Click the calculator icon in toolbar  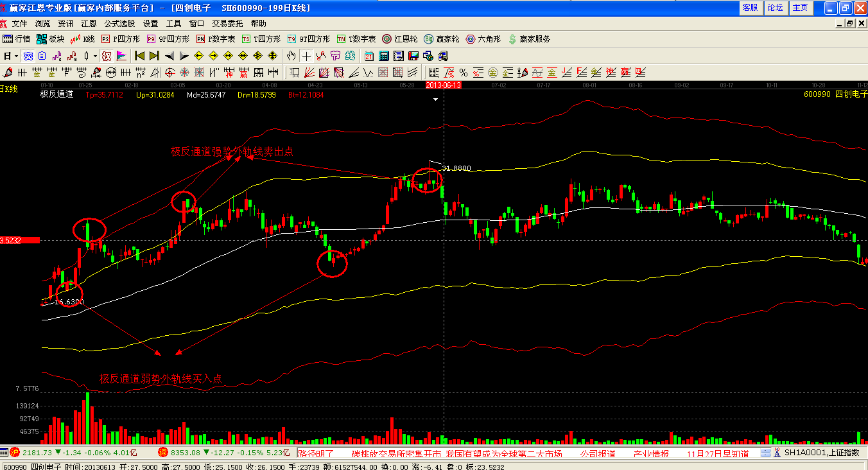384,56
